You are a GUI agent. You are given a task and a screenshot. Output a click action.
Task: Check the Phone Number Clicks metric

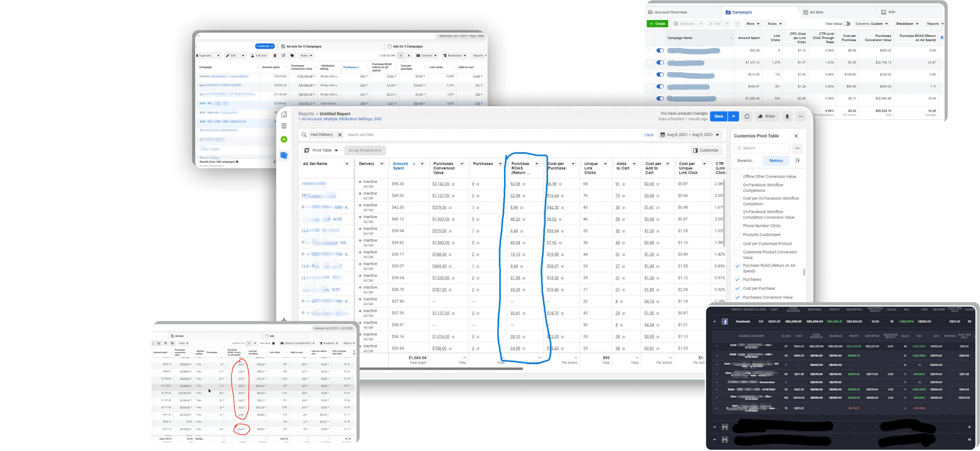(x=737, y=226)
